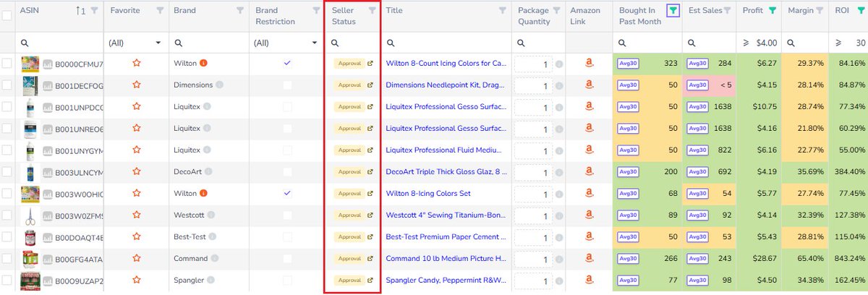
Task: Open DecoArt Triple Thick Gloss Glaz title link
Action: click(x=446, y=172)
